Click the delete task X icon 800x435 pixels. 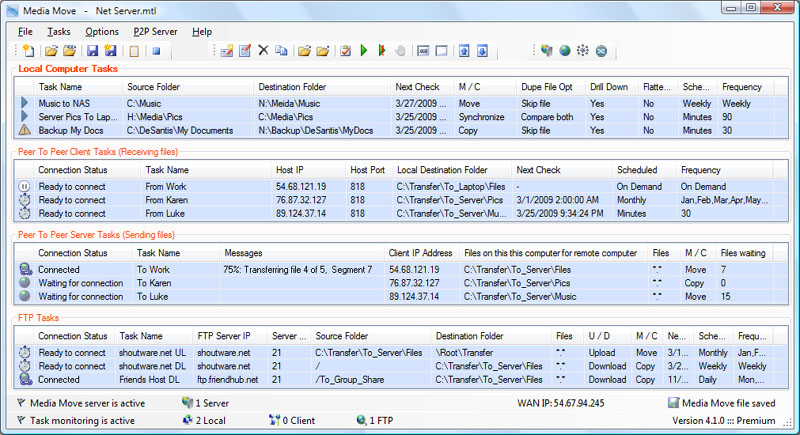coord(263,50)
